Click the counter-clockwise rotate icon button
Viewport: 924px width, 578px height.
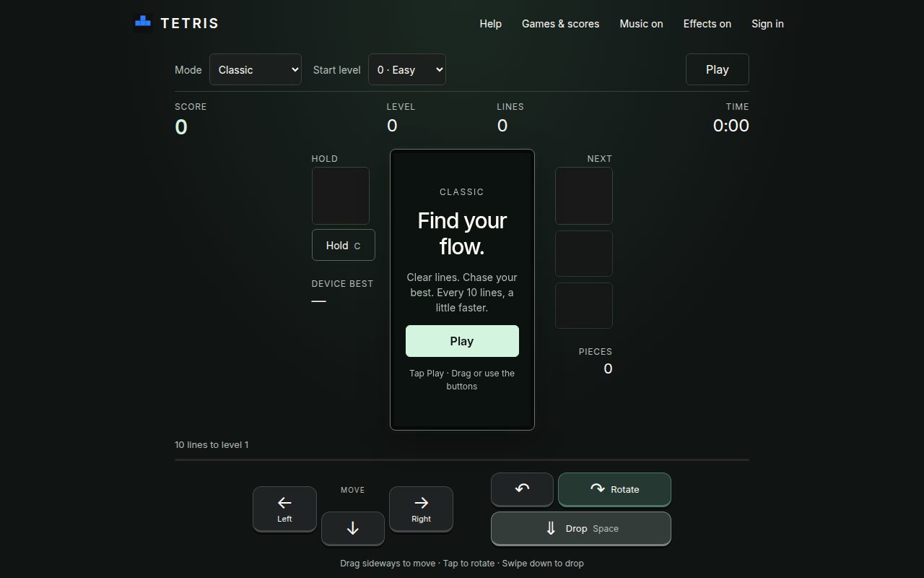(522, 489)
